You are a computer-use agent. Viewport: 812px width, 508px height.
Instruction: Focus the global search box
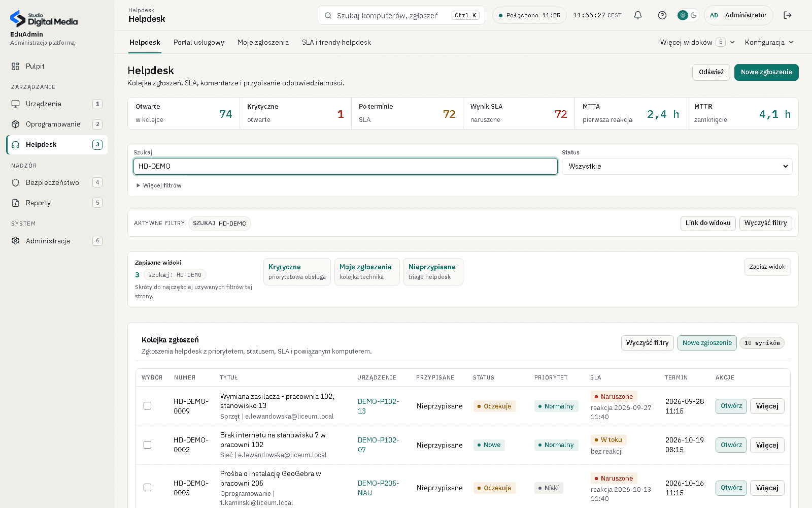[x=401, y=15]
